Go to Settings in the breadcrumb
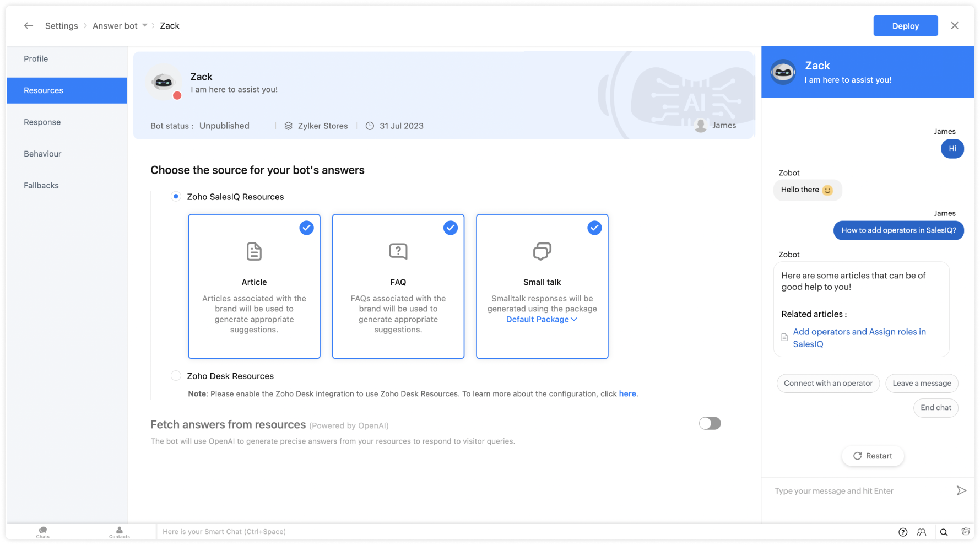Image resolution: width=980 pixels, height=545 pixels. coord(62,26)
